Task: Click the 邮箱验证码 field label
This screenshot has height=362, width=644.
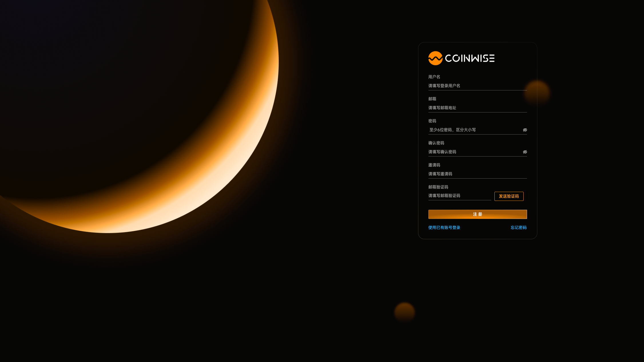Action: click(x=438, y=187)
